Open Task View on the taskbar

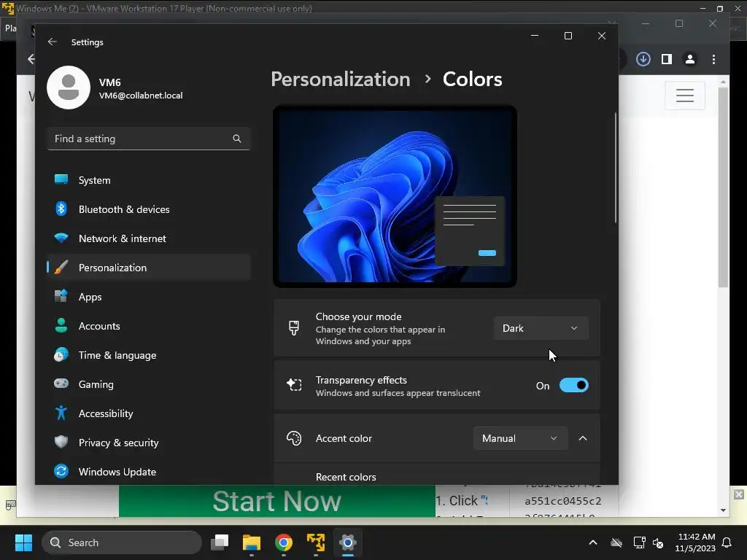pyautogui.click(x=220, y=542)
